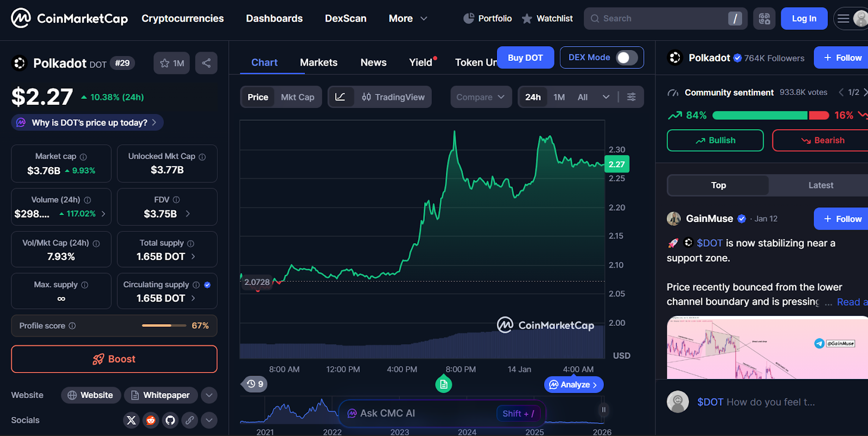Click the Profile score progress bar

coord(157,326)
